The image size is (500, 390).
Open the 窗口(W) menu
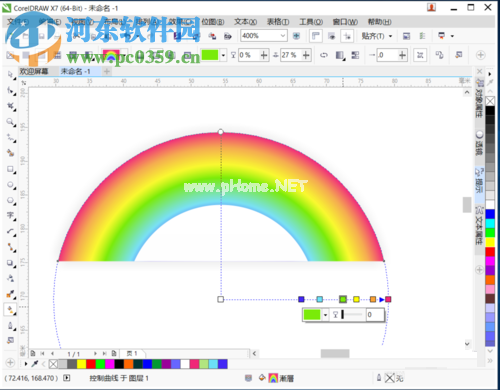345,22
